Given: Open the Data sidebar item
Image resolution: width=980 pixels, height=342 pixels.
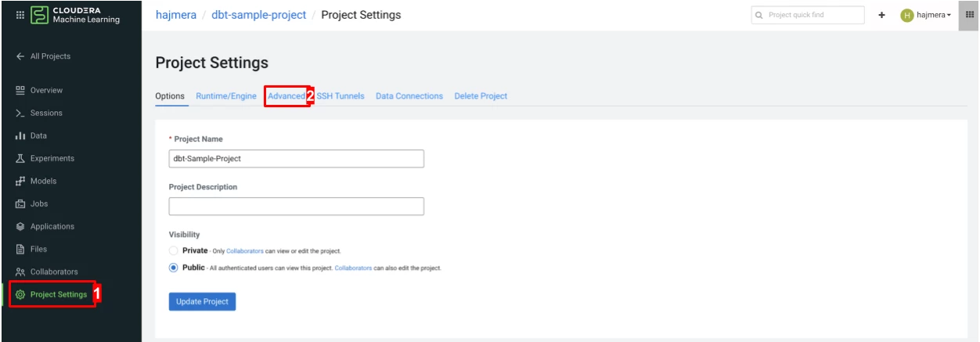Looking at the screenshot, I should (31, 135).
